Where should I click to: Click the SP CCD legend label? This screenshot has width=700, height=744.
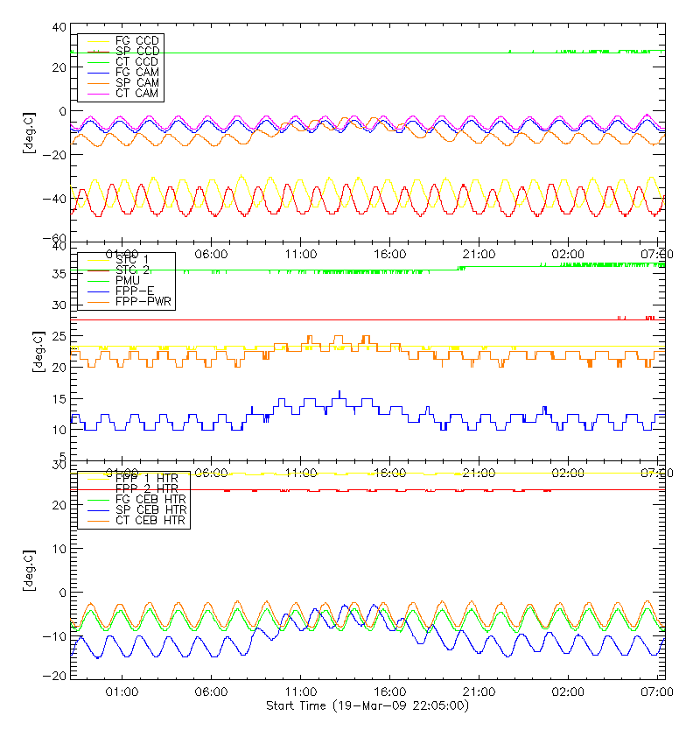tap(136, 52)
